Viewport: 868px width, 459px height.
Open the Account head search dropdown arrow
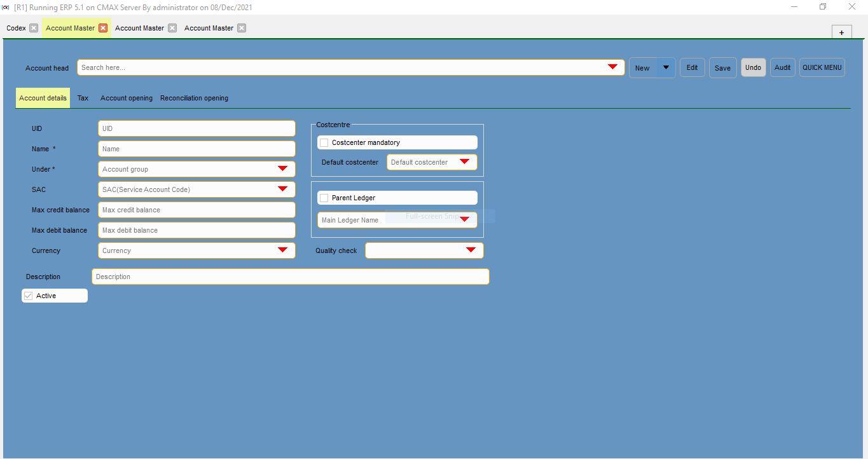[x=612, y=66]
